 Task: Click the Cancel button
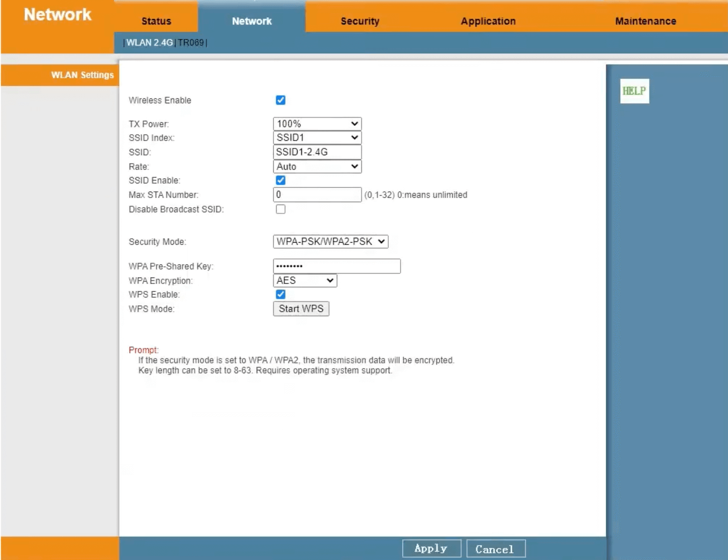click(x=495, y=549)
